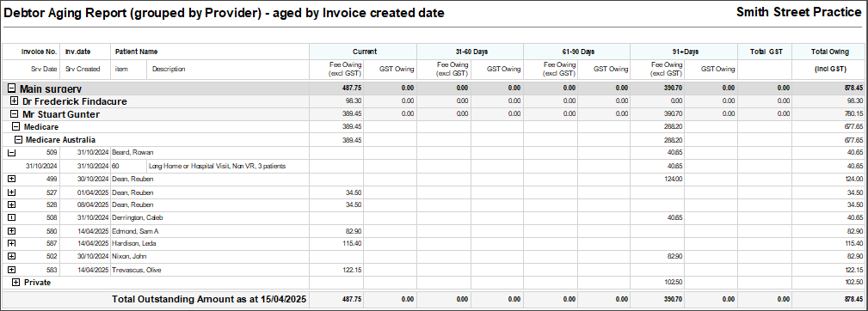868x311 pixels.
Task: Click the Total GST column header
Action: pyautogui.click(x=766, y=52)
